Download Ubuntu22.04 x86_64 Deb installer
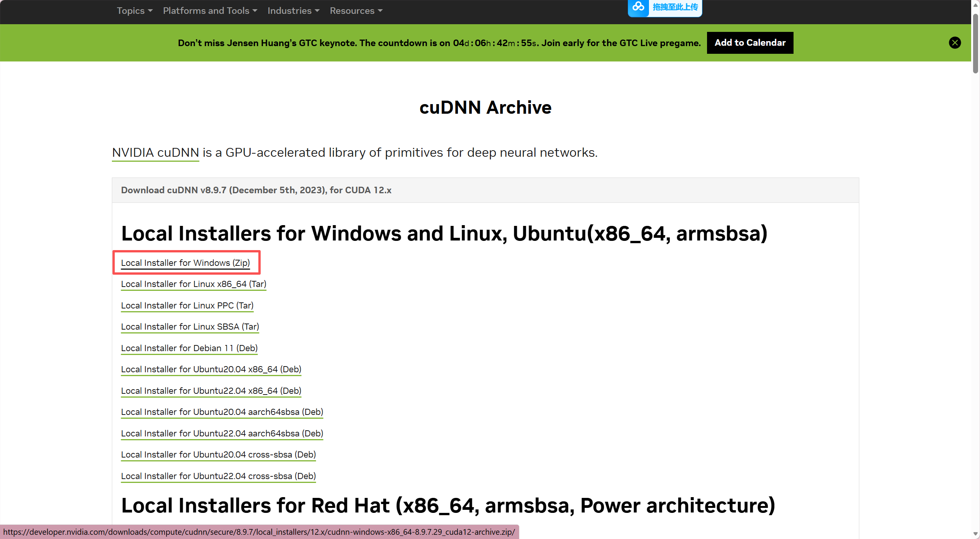 click(x=211, y=391)
